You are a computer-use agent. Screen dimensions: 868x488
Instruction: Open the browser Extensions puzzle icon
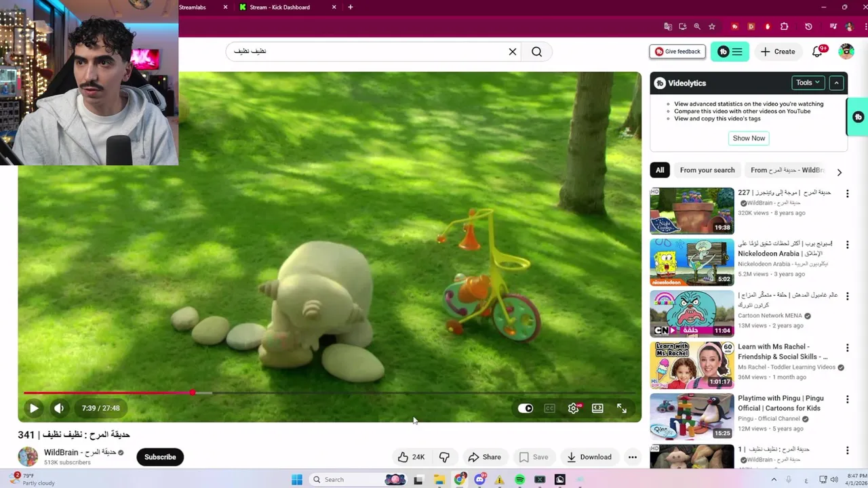tap(785, 26)
